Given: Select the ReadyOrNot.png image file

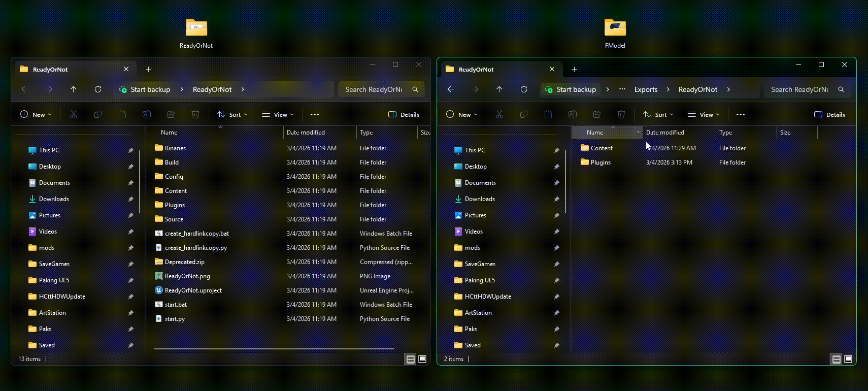Looking at the screenshot, I should point(187,276).
